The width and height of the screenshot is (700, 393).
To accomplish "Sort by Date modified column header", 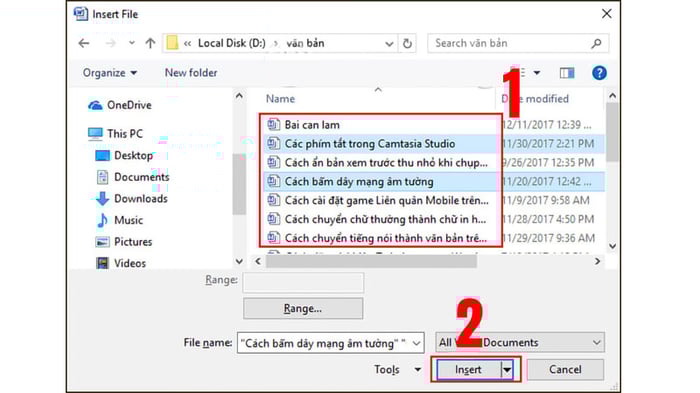I will coord(535,99).
